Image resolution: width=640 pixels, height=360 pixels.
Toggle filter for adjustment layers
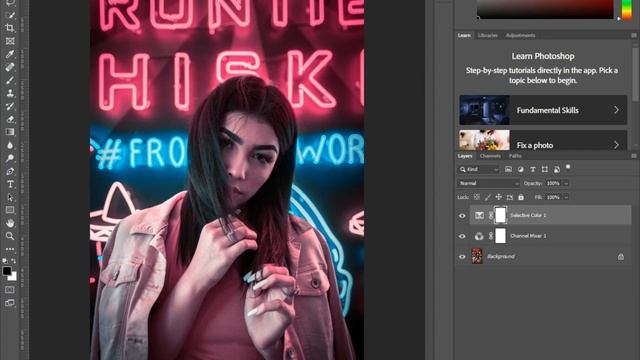[x=520, y=169]
